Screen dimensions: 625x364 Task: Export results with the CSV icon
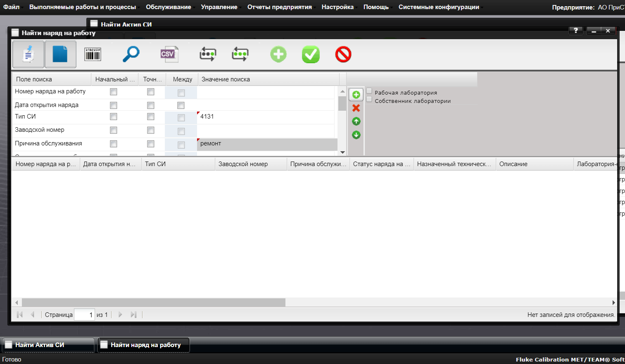tap(169, 54)
